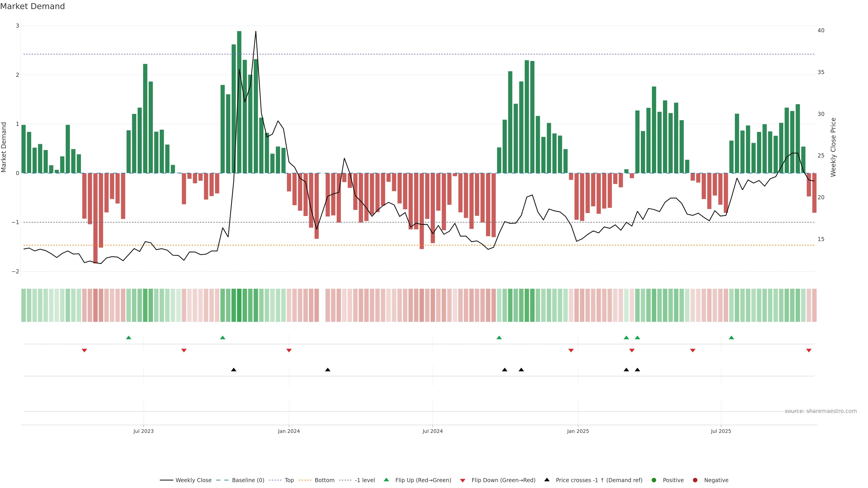Click the Jul 2025 x-axis label

coord(721,431)
